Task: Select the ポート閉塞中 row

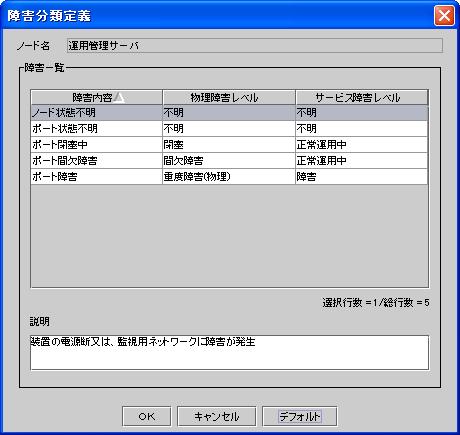Action: [x=229, y=145]
